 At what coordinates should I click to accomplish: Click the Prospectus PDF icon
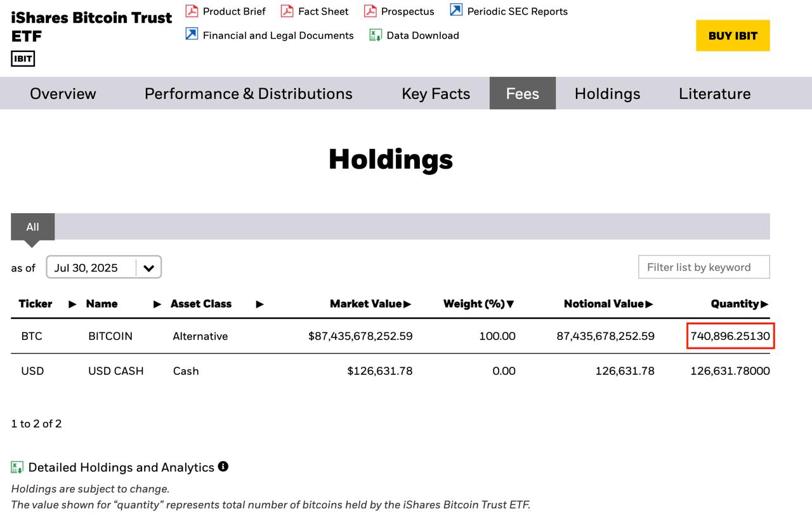pos(370,11)
